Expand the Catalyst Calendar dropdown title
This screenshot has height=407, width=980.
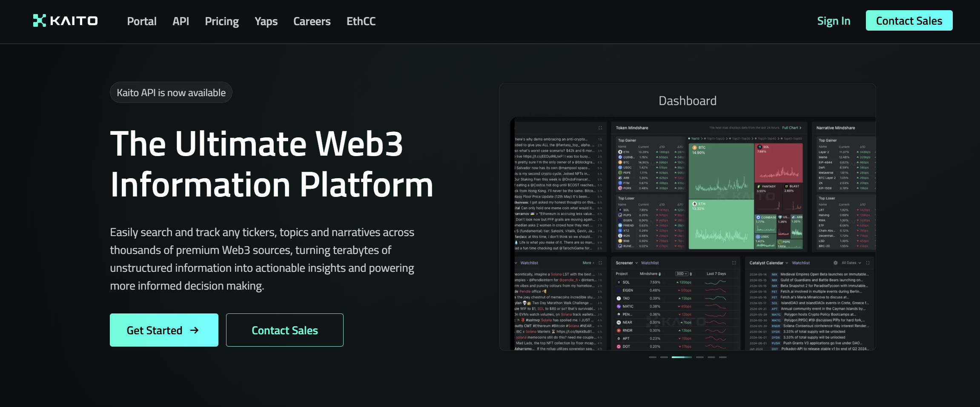click(x=769, y=263)
